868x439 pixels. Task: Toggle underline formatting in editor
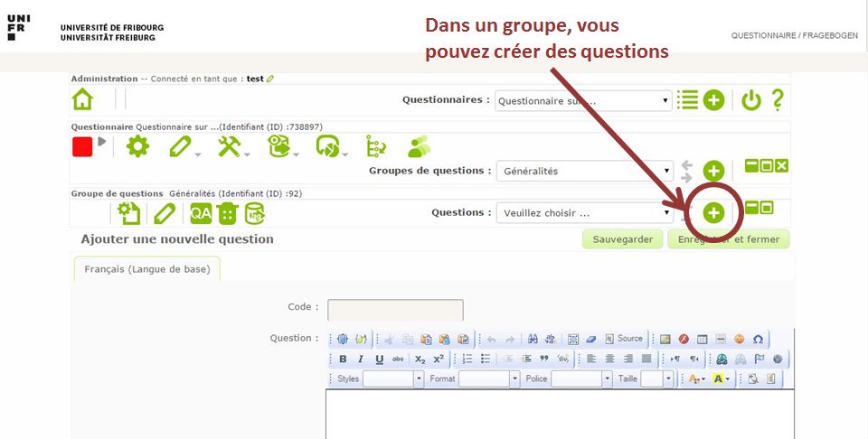[x=379, y=360]
